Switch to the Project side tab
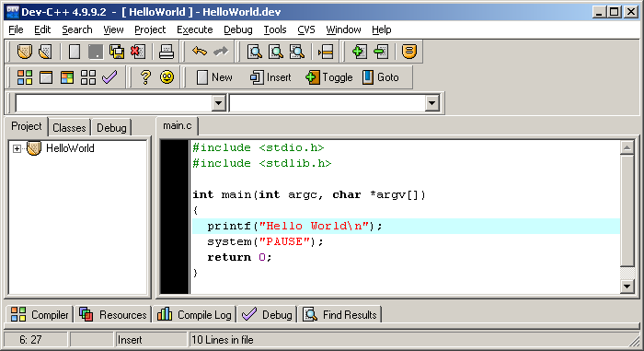 [x=27, y=126]
